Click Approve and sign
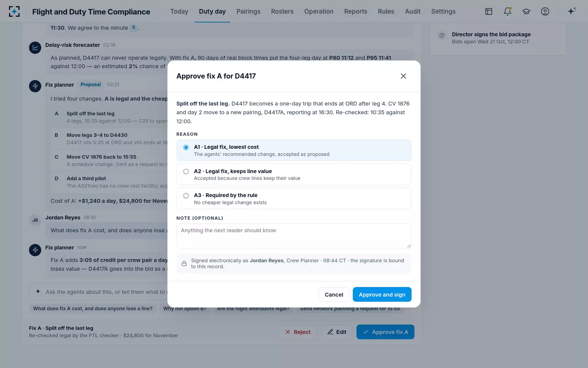This screenshot has width=588, height=368. pyautogui.click(x=382, y=294)
